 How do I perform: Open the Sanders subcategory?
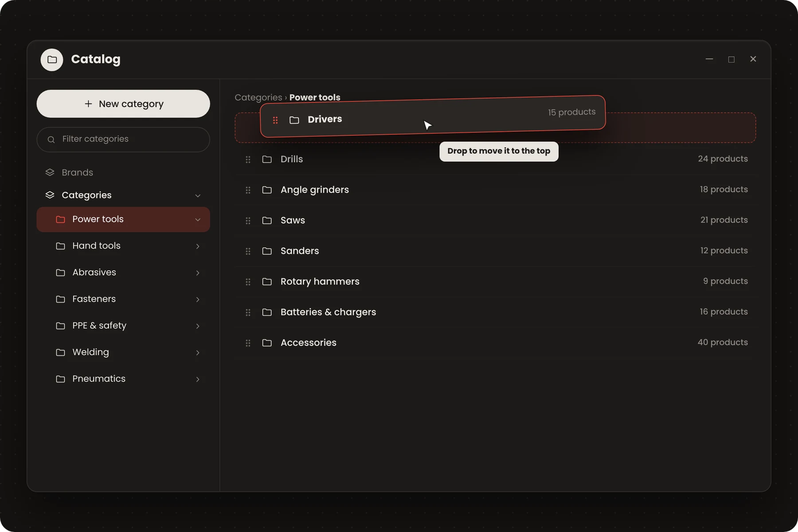496,251
